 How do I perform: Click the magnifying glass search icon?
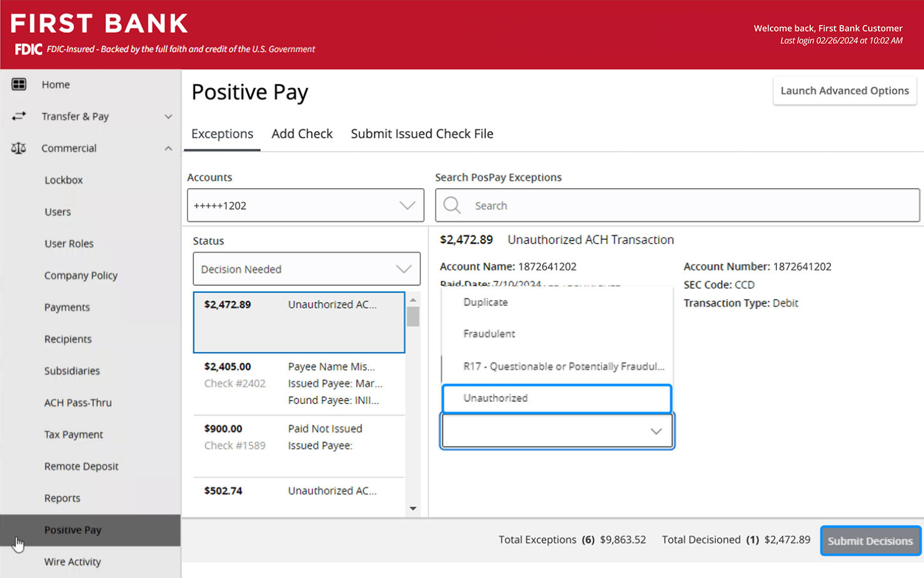click(452, 206)
